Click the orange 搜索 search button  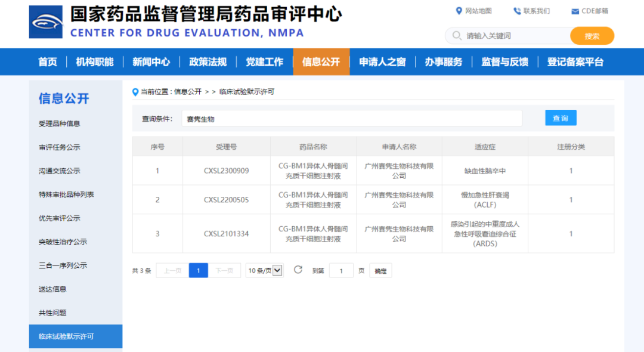592,36
